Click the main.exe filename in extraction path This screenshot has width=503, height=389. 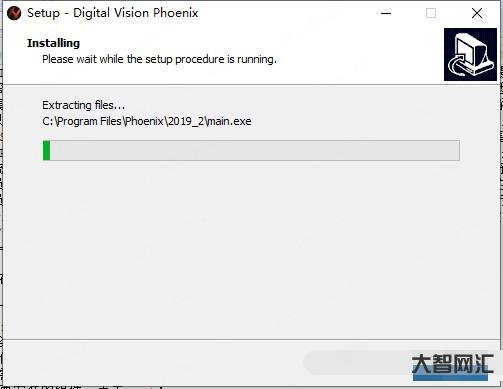point(229,121)
